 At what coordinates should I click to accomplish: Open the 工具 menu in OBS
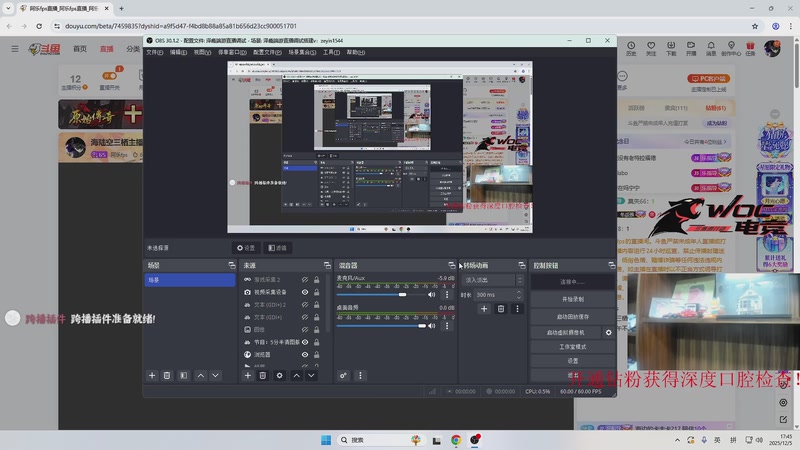tap(331, 52)
